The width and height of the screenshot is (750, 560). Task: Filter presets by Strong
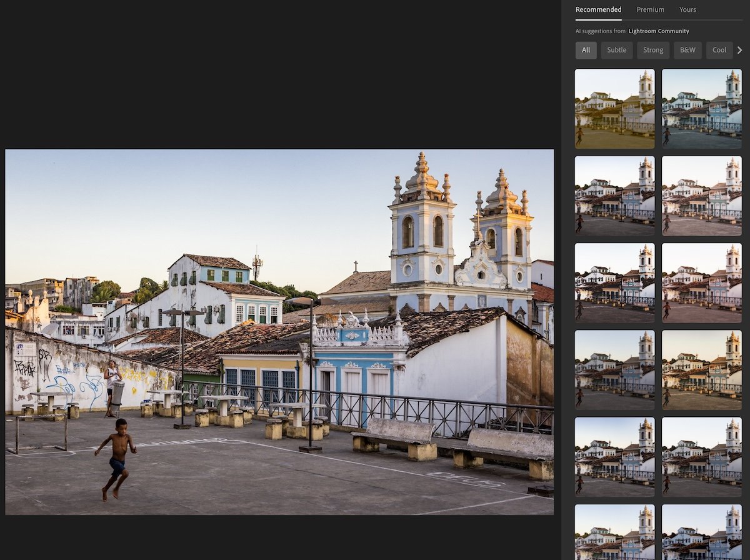[653, 50]
